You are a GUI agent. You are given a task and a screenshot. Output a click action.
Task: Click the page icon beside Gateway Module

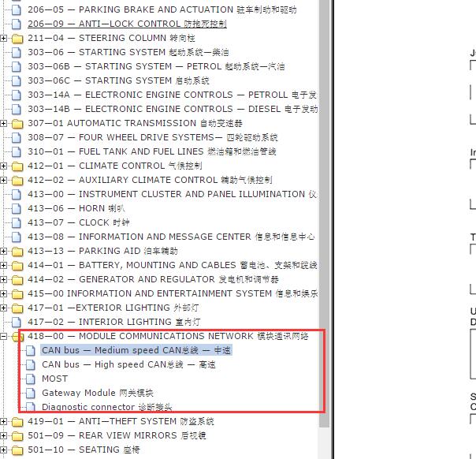(31, 393)
